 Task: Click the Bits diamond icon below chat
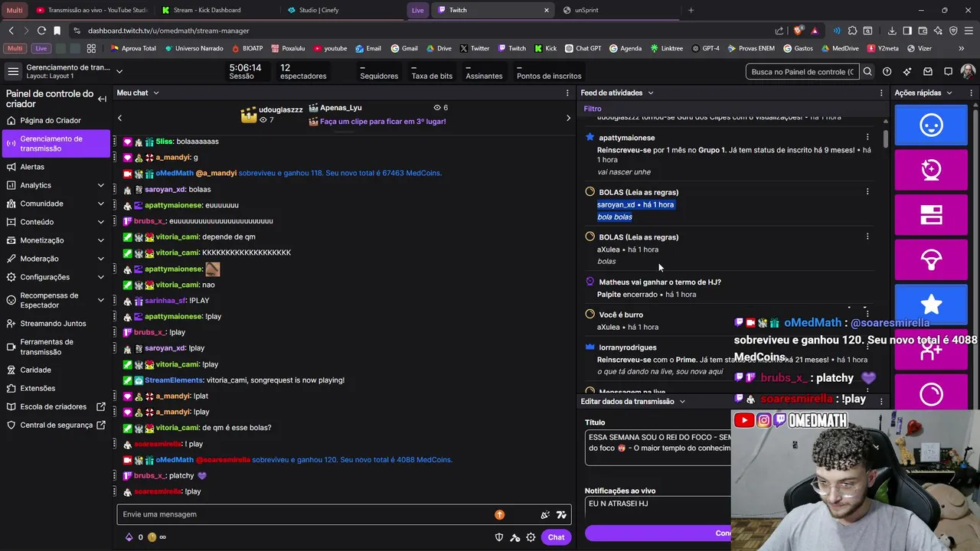[x=129, y=537]
